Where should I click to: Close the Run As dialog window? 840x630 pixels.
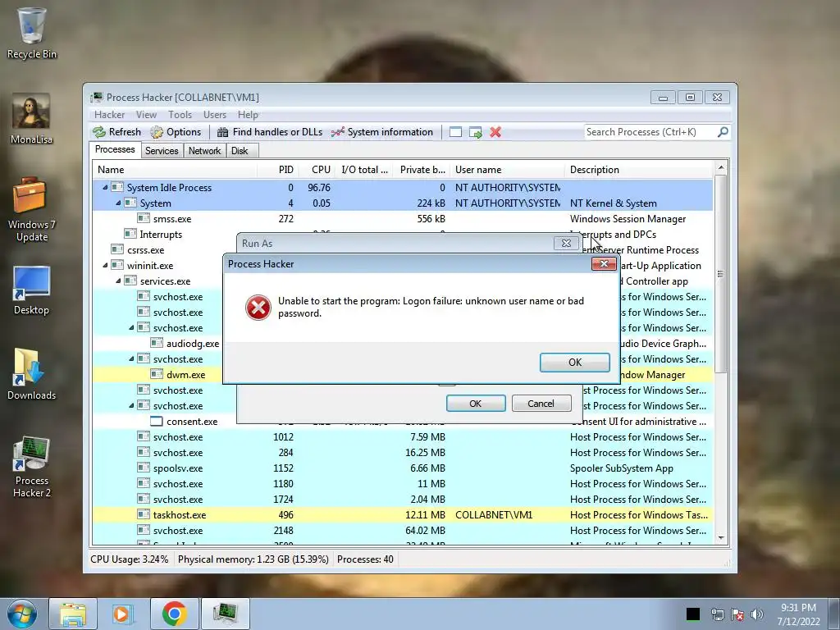(566, 243)
